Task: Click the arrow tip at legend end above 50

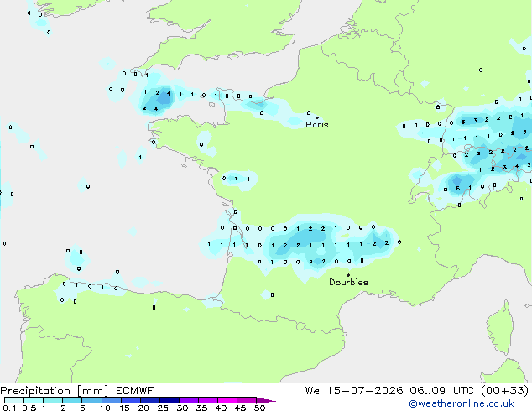Action: tap(266, 400)
